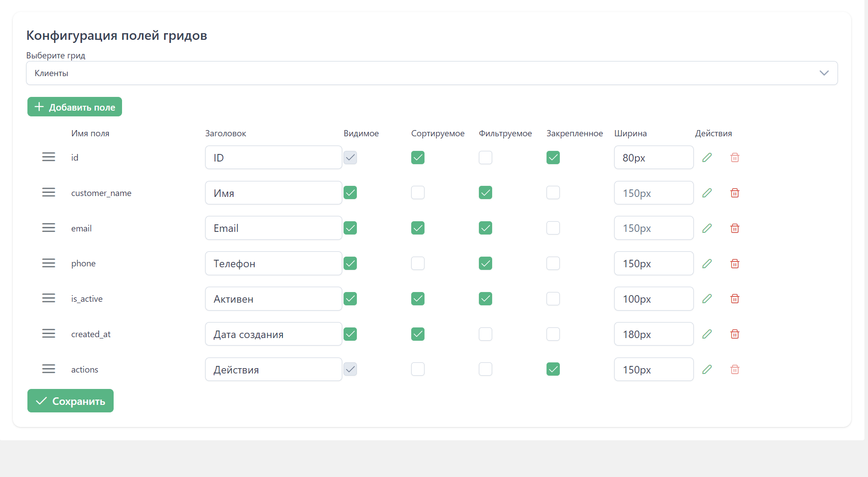868x477 pixels.
Task: Uncheck Сортируемое checkbox for email row
Action: tap(417, 228)
